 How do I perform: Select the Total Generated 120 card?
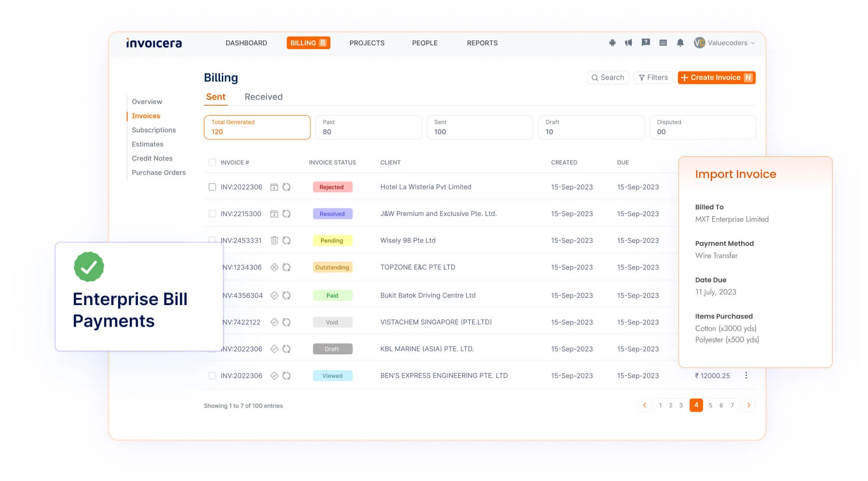pyautogui.click(x=257, y=127)
